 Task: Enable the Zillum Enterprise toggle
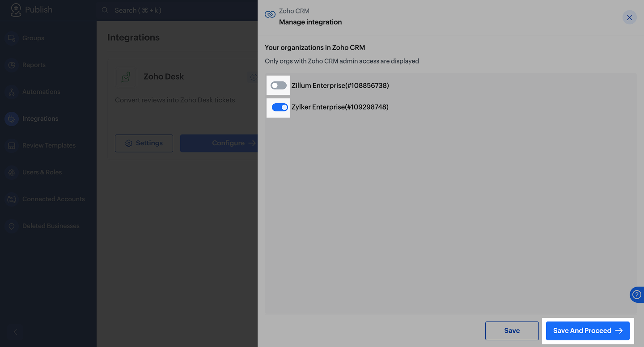(279, 85)
